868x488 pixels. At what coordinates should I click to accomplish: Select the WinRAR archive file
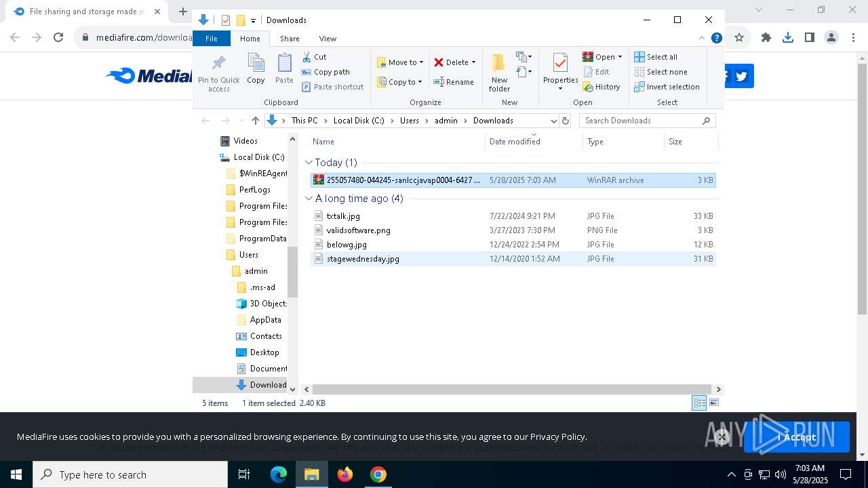513,180
